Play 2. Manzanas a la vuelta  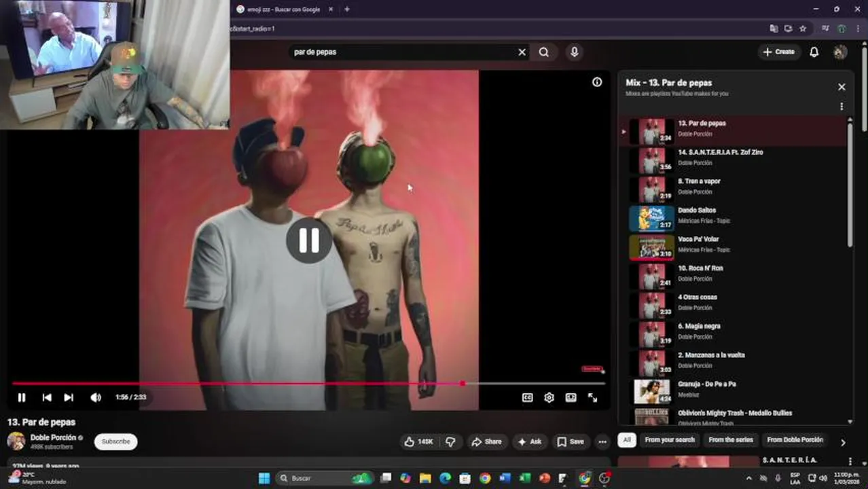[x=734, y=363]
